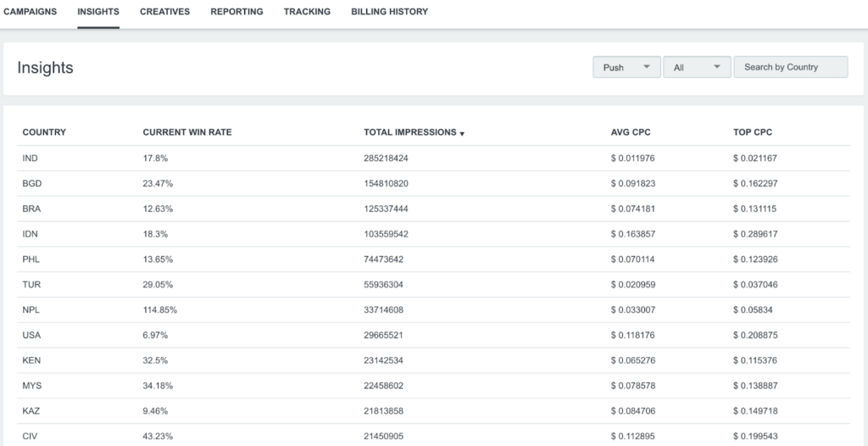Screen dimensions: 868x446
Task: Click the TOP CPC column header
Action: tap(753, 132)
